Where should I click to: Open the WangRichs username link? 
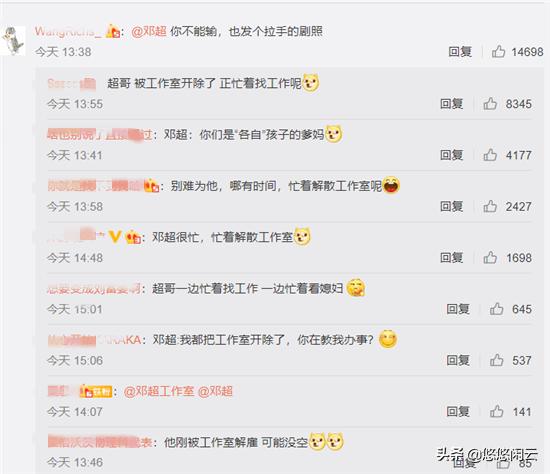(68, 32)
